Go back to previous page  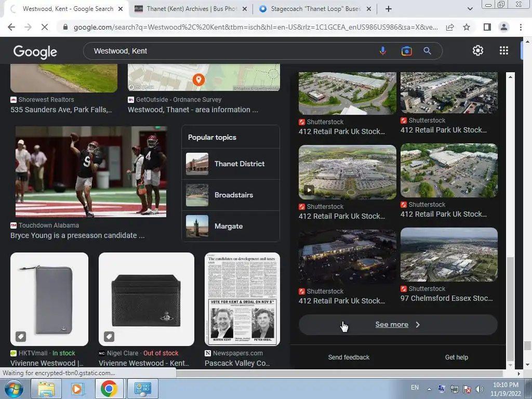pos(11,27)
